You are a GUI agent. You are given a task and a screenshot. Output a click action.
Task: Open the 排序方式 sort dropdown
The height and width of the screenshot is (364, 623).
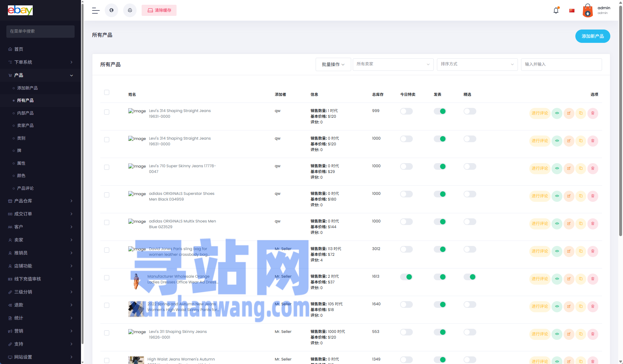pos(477,64)
